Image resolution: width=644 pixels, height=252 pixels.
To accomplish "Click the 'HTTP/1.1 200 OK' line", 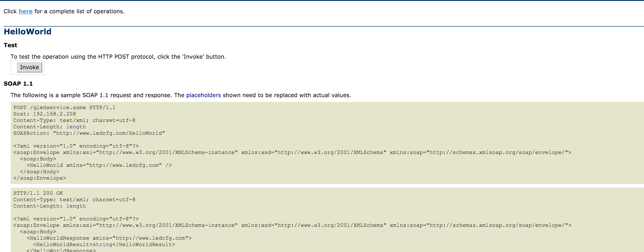I will (38, 193).
